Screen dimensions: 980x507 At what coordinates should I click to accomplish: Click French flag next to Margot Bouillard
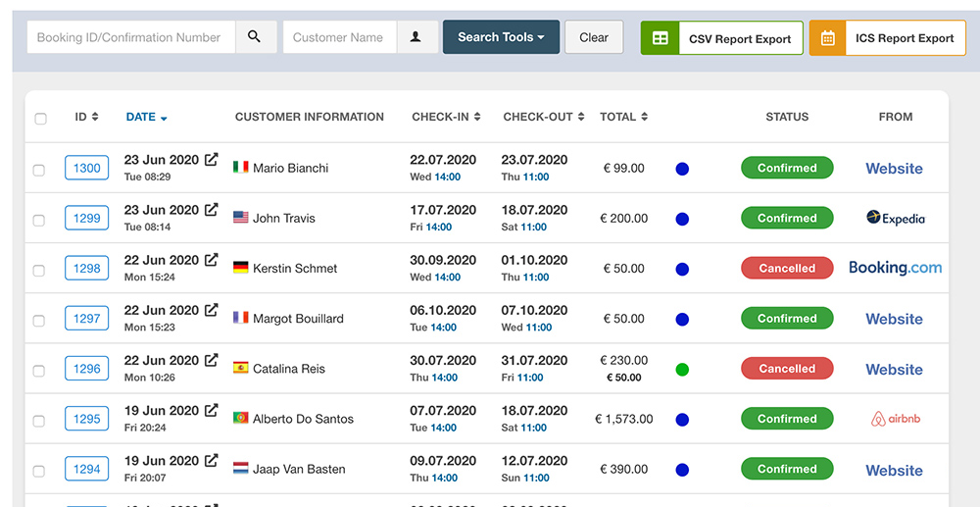[241, 318]
